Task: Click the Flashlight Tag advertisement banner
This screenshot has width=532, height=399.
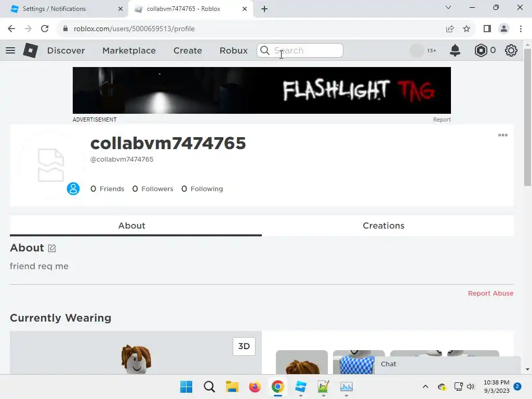Action: (x=262, y=90)
